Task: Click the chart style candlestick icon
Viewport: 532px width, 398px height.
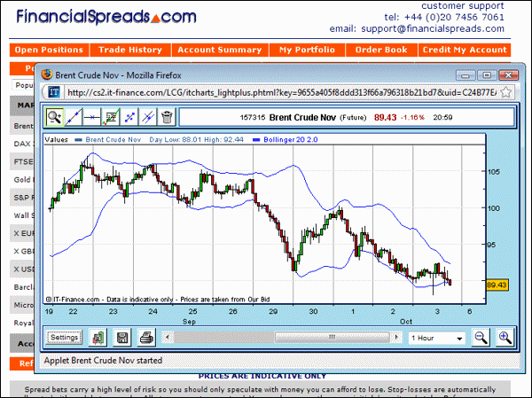Action: (98, 338)
